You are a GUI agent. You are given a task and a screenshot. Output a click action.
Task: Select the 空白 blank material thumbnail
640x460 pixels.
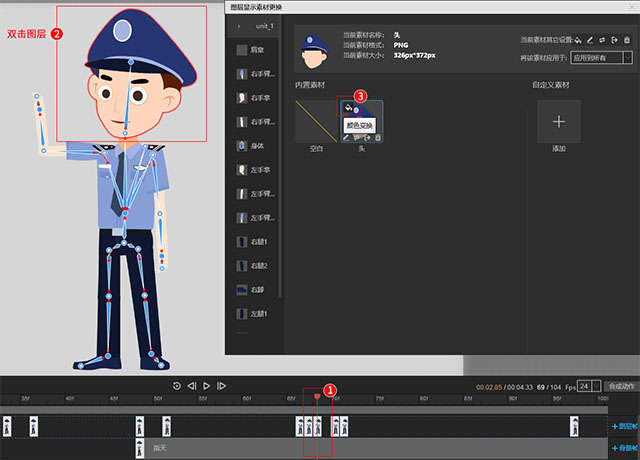coord(315,122)
